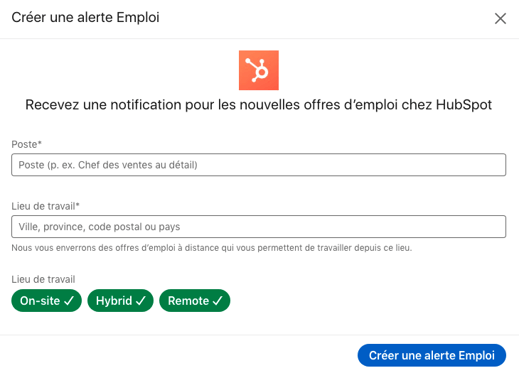Click the dialog title 'Créer une alerte Emploi'
Viewport: 519px width, 373px height.
coord(85,18)
